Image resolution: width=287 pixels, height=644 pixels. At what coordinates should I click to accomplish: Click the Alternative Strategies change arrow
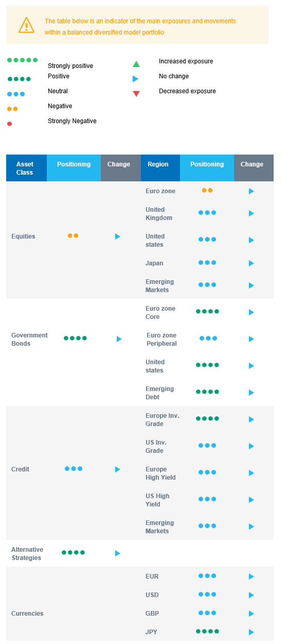tap(118, 553)
